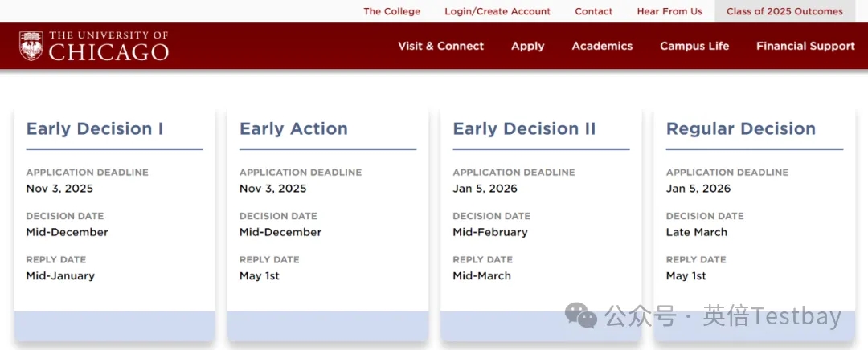Viewport: 868px width, 350px height.
Task: Select the Early Decision II heading
Action: [x=524, y=128]
